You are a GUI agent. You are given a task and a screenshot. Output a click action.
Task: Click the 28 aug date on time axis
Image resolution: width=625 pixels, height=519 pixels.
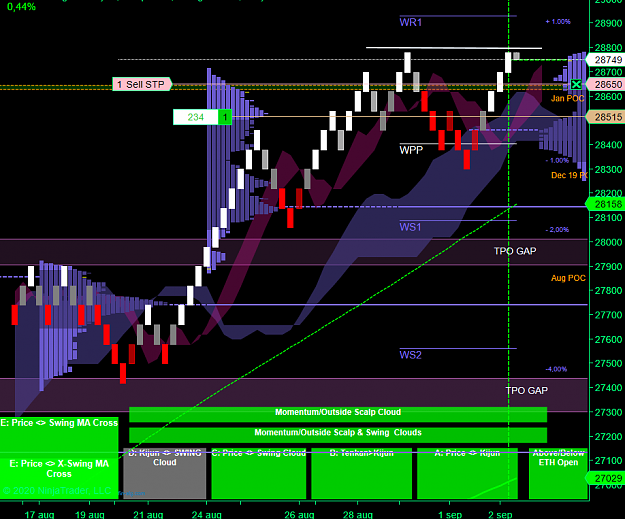(x=358, y=514)
